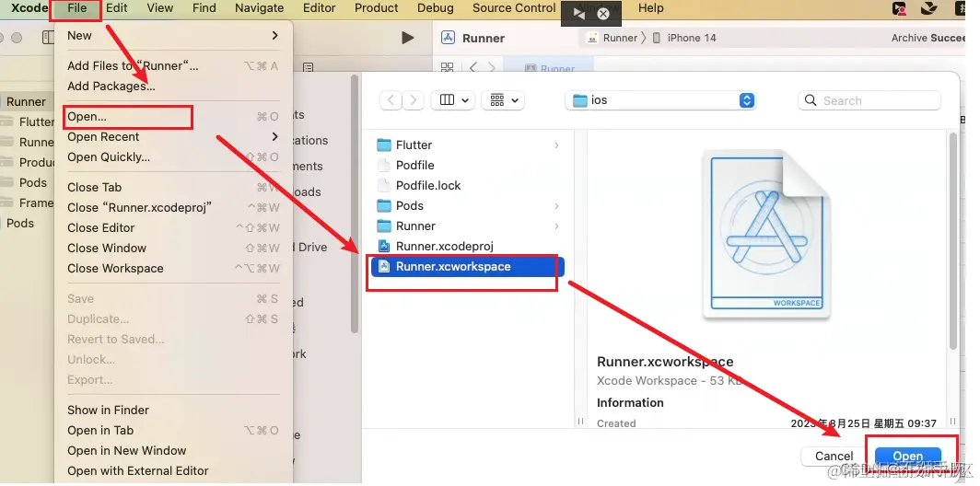This screenshot has height=486, width=980.
Task: Click the Run (play) button in toolbar
Action: coord(407,38)
